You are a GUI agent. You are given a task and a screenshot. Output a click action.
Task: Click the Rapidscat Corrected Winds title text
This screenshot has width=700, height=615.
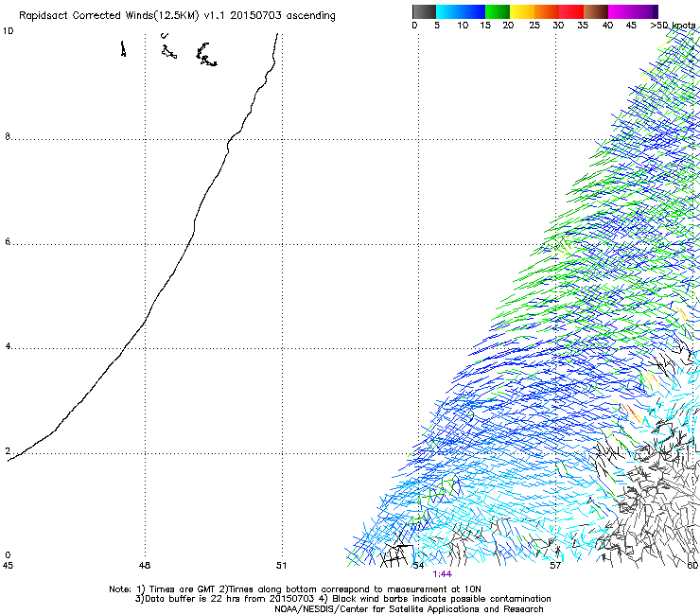177,16
